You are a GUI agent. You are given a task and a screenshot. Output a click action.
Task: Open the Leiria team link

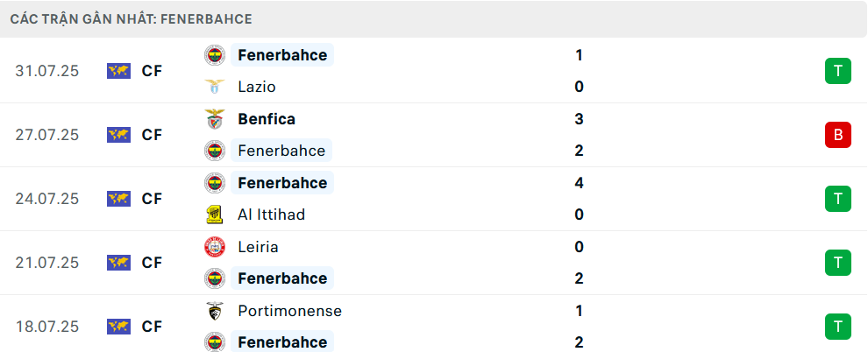click(x=258, y=246)
